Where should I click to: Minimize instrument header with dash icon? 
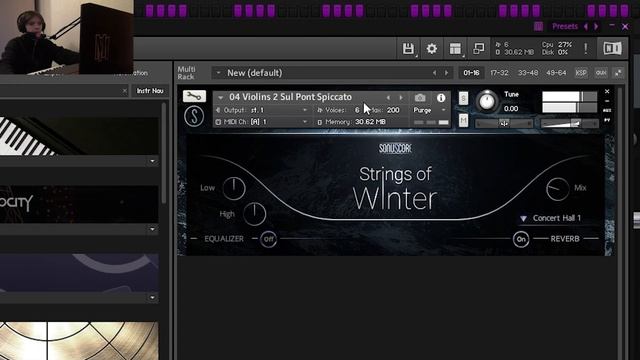pos(607,101)
